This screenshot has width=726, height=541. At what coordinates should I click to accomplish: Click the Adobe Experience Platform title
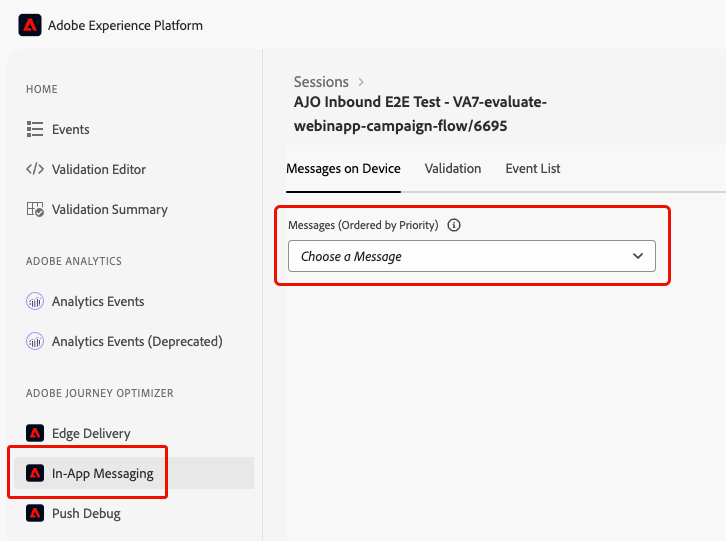click(x=125, y=25)
